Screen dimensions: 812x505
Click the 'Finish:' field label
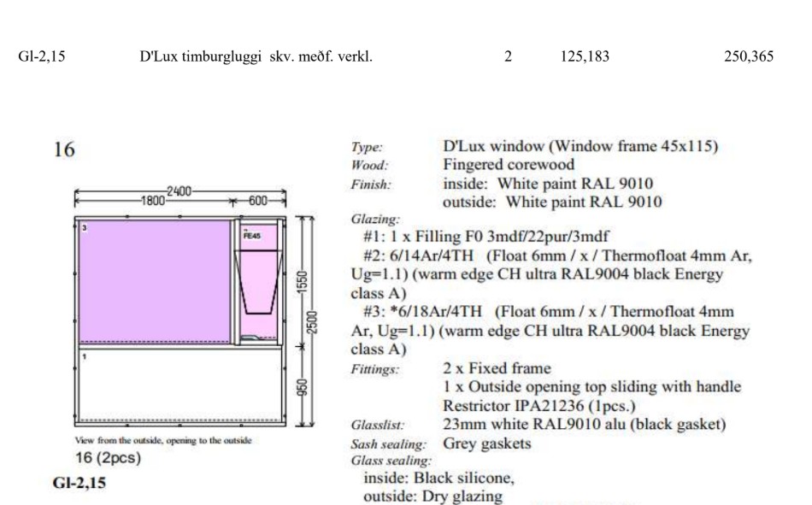click(x=371, y=185)
